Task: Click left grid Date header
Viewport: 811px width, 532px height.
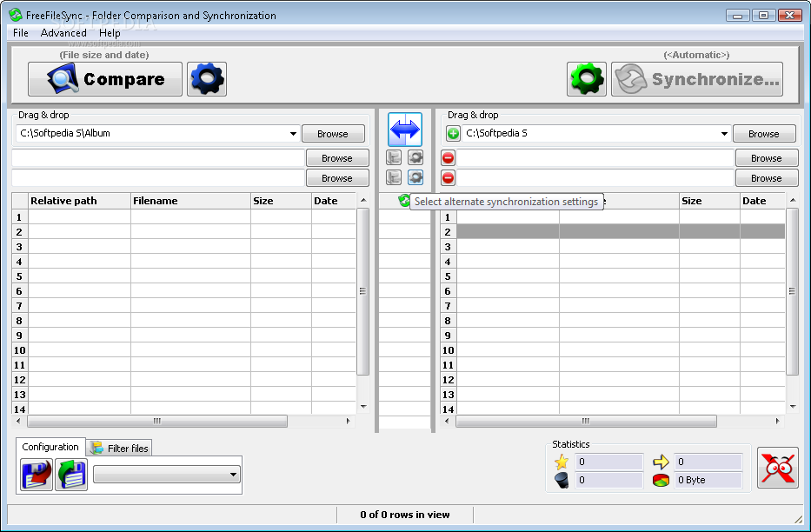Action: (x=334, y=201)
